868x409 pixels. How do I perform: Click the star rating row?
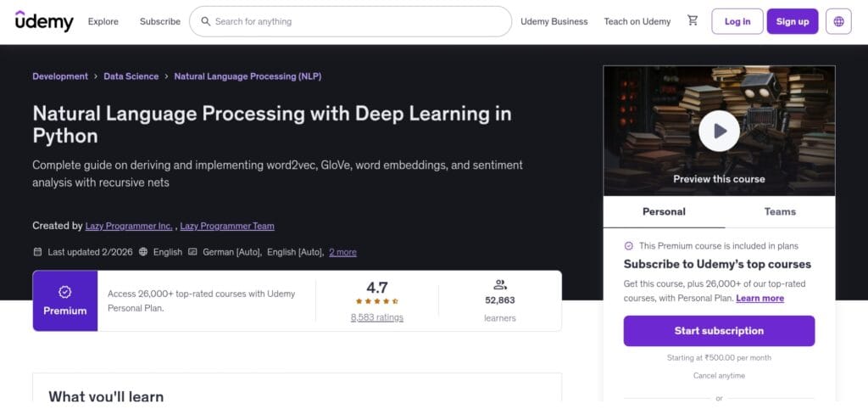[376, 301]
